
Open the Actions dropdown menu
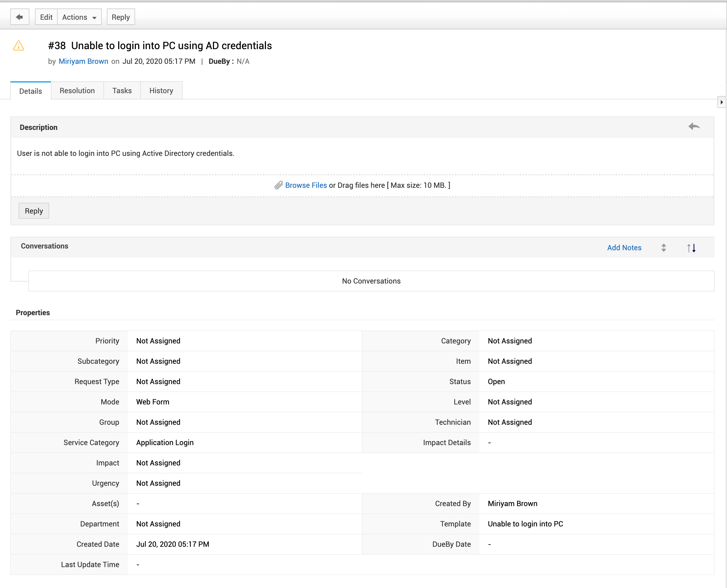pyautogui.click(x=79, y=17)
